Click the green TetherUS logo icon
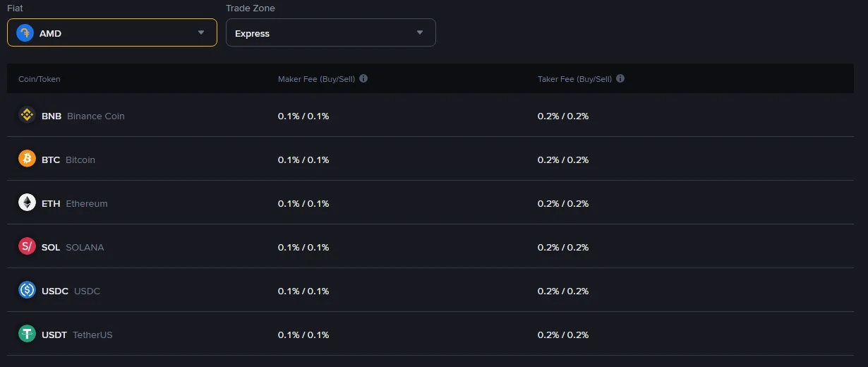Screen dimensions: 868x367 click(27, 334)
